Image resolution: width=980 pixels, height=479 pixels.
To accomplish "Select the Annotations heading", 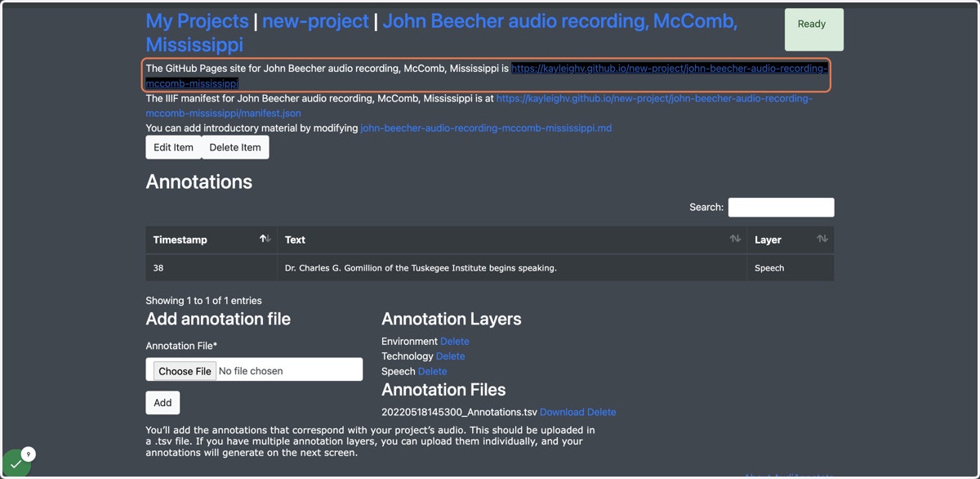I will (x=199, y=181).
